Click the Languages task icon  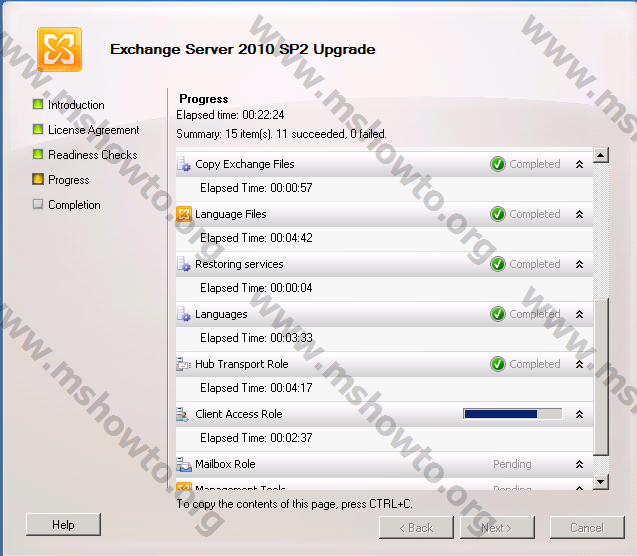(184, 314)
